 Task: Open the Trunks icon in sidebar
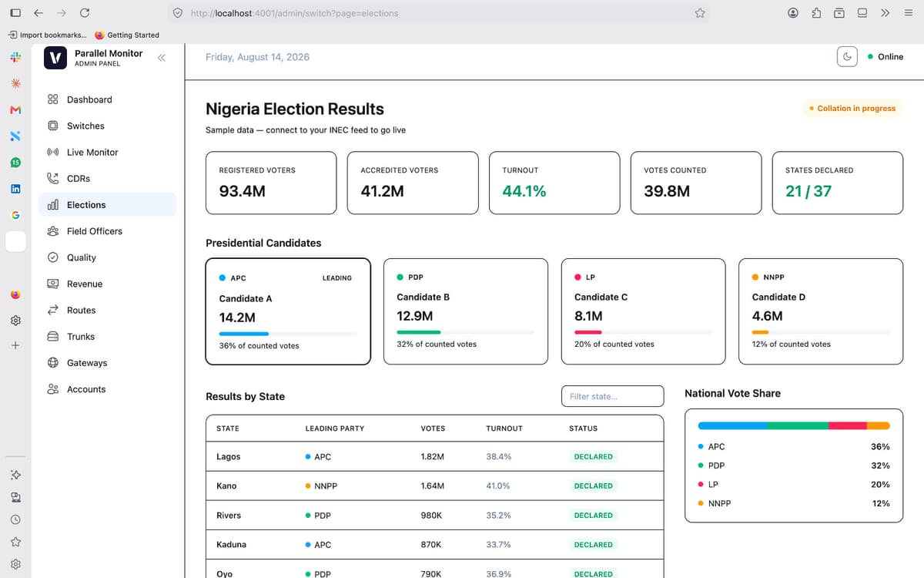click(x=53, y=337)
